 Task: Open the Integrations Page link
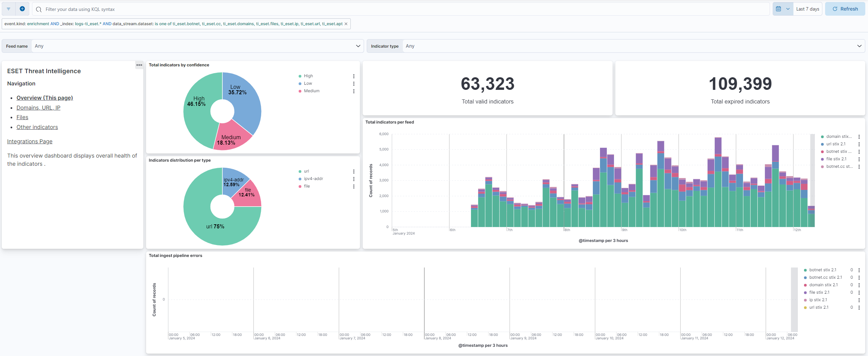(30, 141)
